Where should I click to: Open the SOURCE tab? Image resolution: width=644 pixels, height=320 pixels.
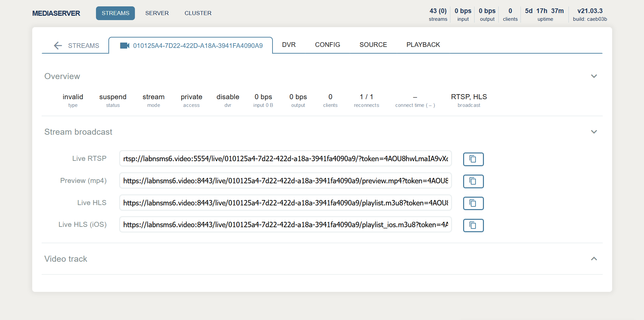(x=373, y=45)
